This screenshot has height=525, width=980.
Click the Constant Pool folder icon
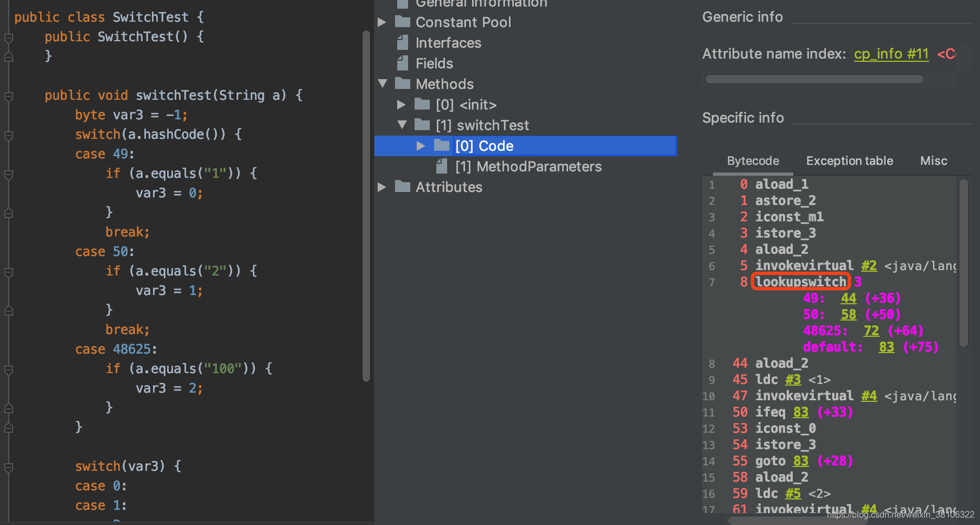[403, 22]
